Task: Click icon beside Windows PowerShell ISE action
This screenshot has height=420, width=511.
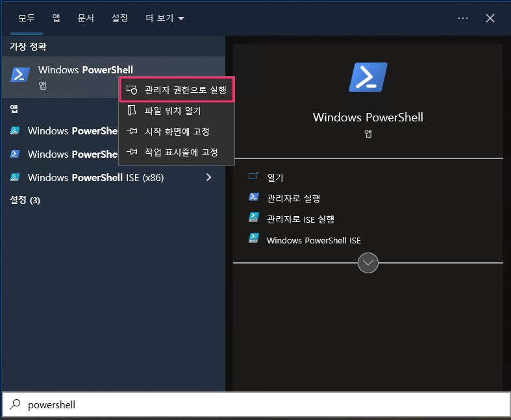Action: [x=253, y=238]
